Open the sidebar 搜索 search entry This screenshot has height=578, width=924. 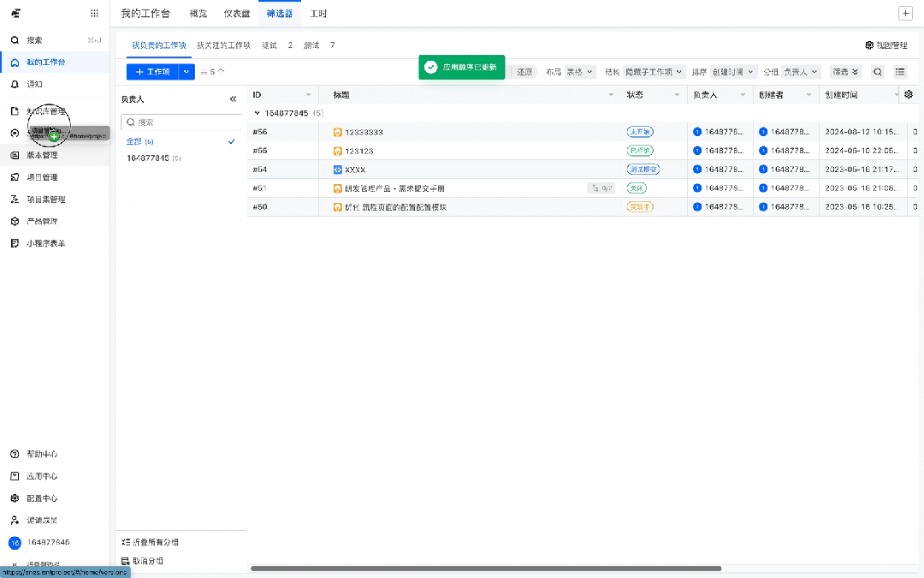click(55, 40)
